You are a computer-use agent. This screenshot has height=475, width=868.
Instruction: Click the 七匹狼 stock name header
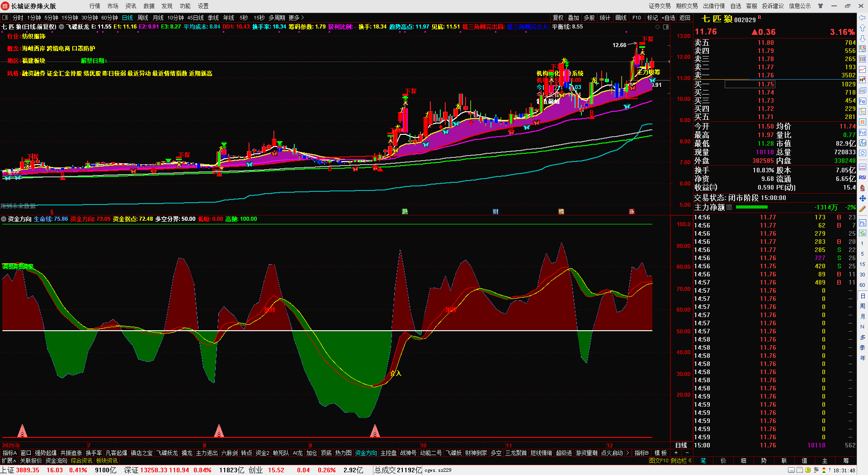[x=717, y=19]
